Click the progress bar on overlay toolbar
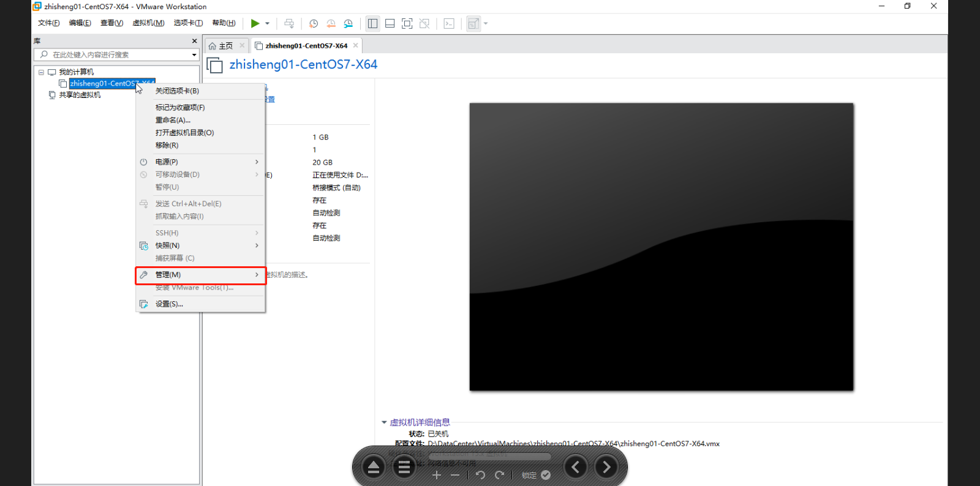Screen dimensions: 980x486 (x=489, y=456)
